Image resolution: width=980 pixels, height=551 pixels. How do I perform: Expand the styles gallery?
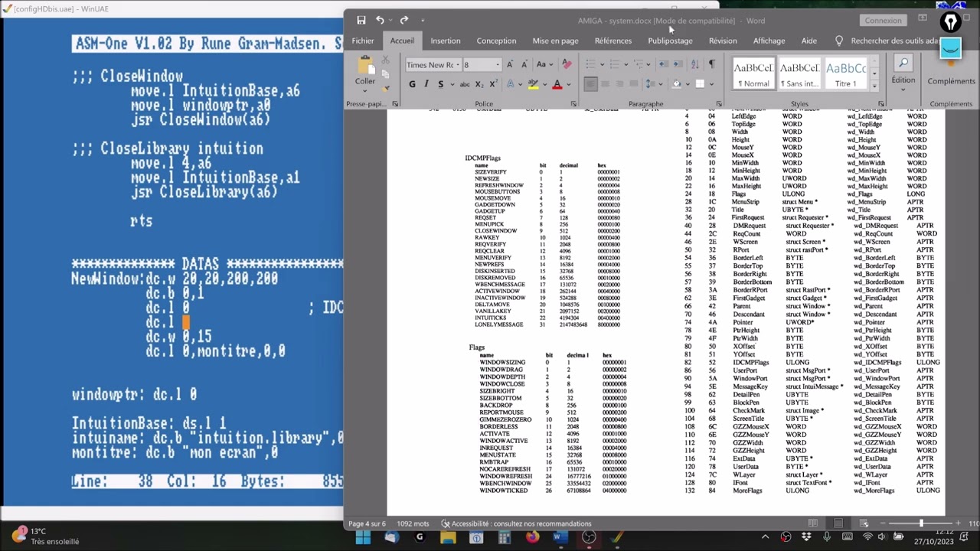click(874, 84)
